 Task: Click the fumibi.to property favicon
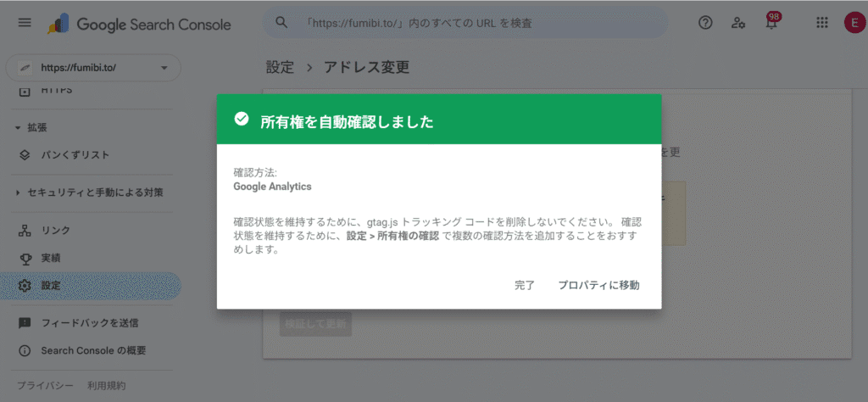(x=25, y=68)
